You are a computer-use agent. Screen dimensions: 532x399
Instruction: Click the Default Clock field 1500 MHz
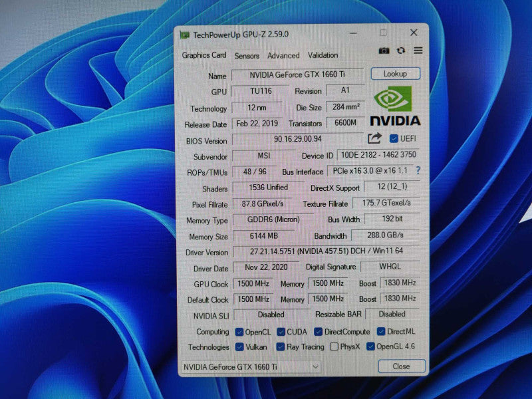[x=253, y=299]
